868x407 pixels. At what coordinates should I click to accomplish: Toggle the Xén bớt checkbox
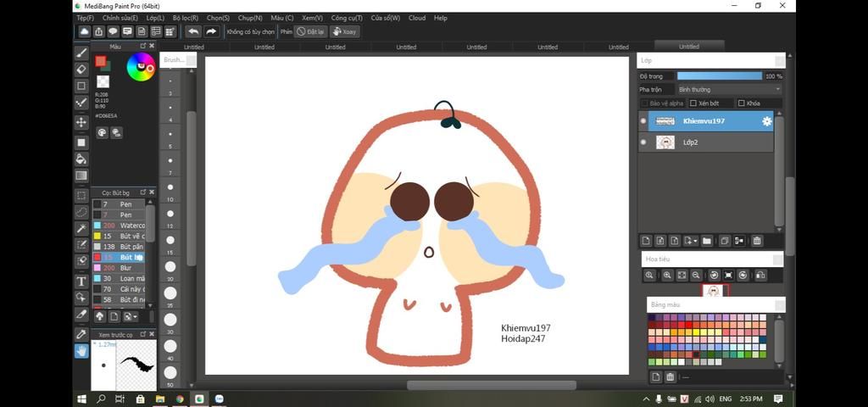693,103
